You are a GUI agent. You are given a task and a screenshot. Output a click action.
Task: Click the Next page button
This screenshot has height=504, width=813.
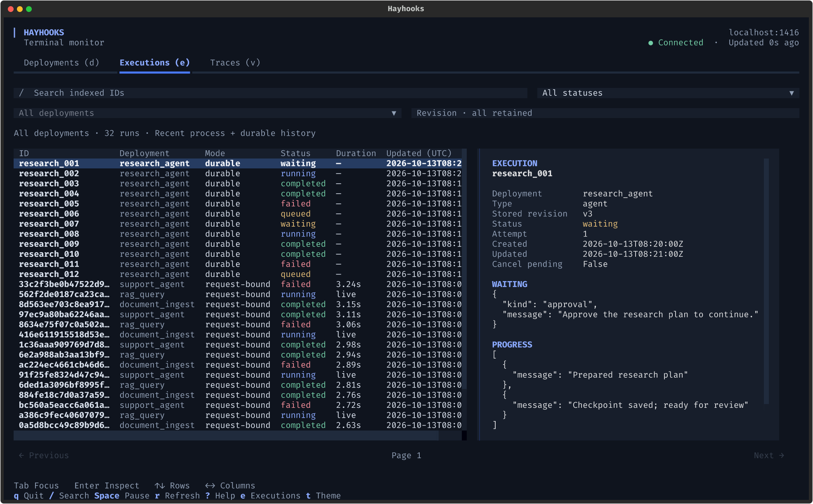(769, 455)
